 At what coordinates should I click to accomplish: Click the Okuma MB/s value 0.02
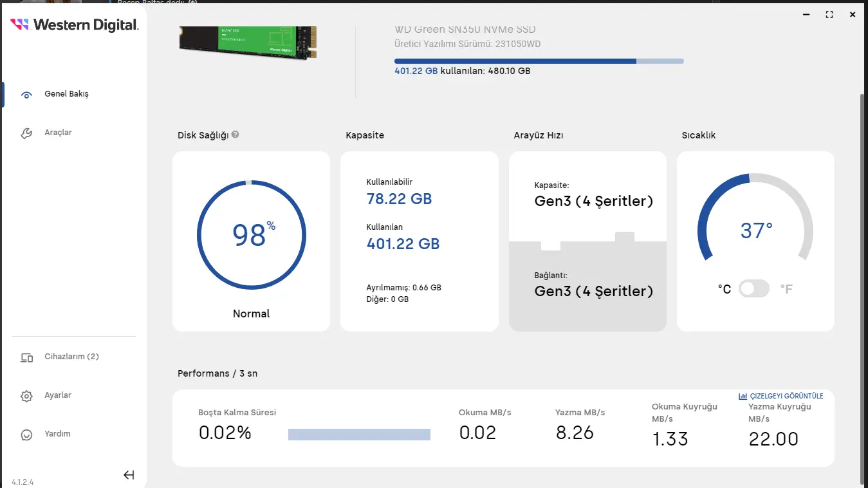point(477,433)
